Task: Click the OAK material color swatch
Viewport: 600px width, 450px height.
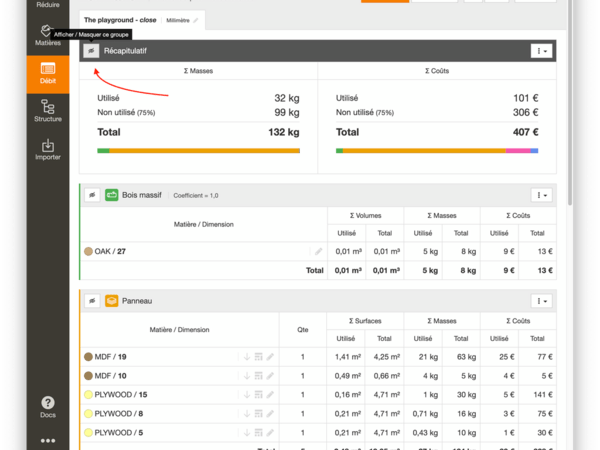Action: click(88, 252)
